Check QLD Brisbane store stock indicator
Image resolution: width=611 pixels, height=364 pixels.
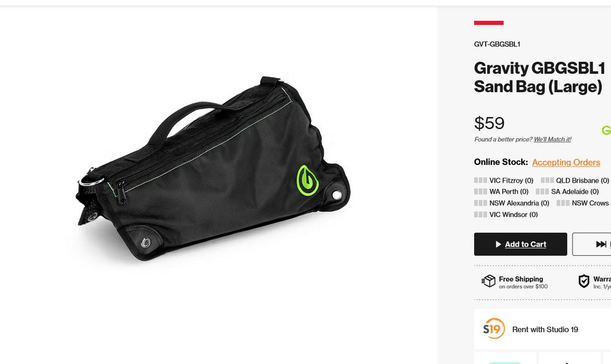[547, 180]
